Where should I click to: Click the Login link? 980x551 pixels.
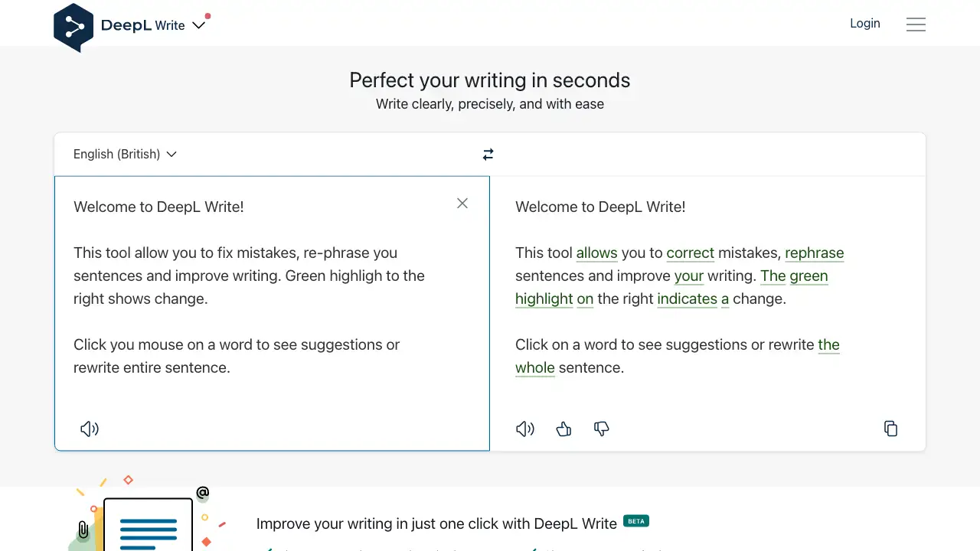point(864,24)
